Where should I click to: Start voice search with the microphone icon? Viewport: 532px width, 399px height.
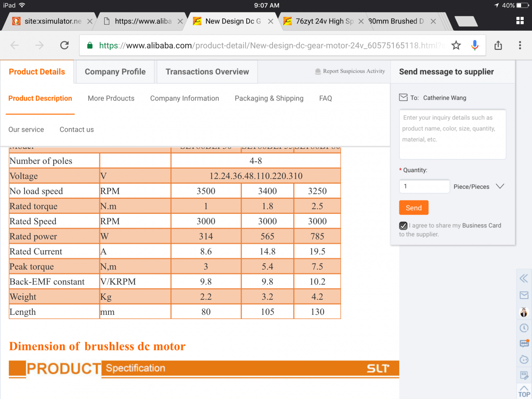point(475,45)
